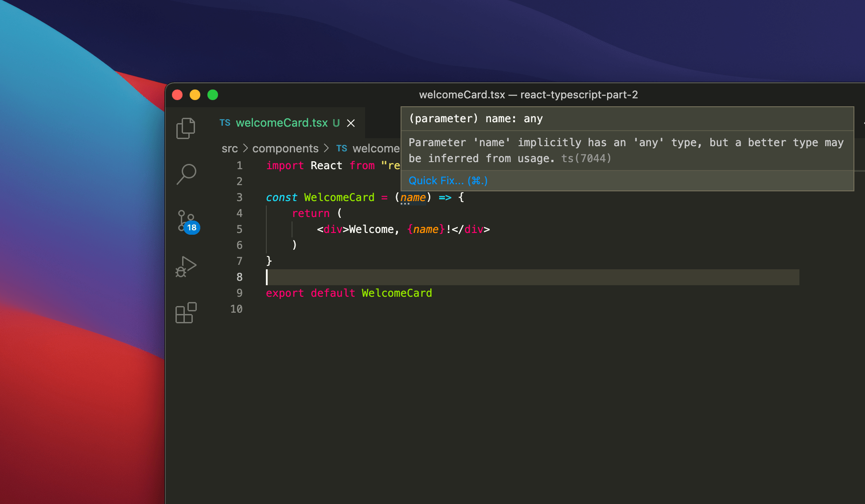Screen dimensions: 865x504
Task: Expand the components breadcrumb segment
Action: point(285,148)
